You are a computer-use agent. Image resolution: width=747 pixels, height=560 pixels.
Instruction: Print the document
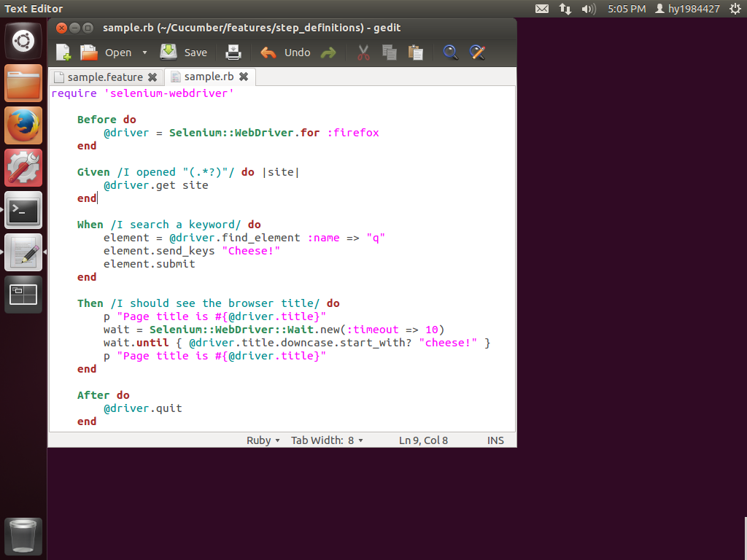tap(233, 52)
